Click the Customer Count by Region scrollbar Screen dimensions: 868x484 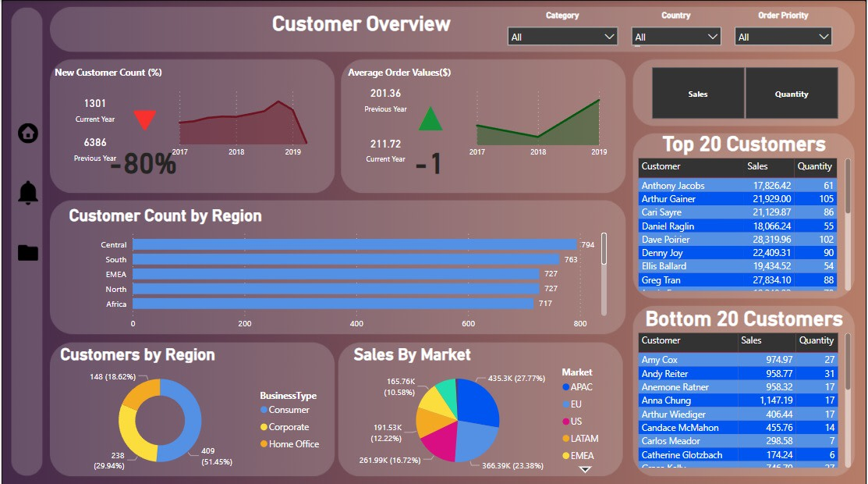point(604,249)
